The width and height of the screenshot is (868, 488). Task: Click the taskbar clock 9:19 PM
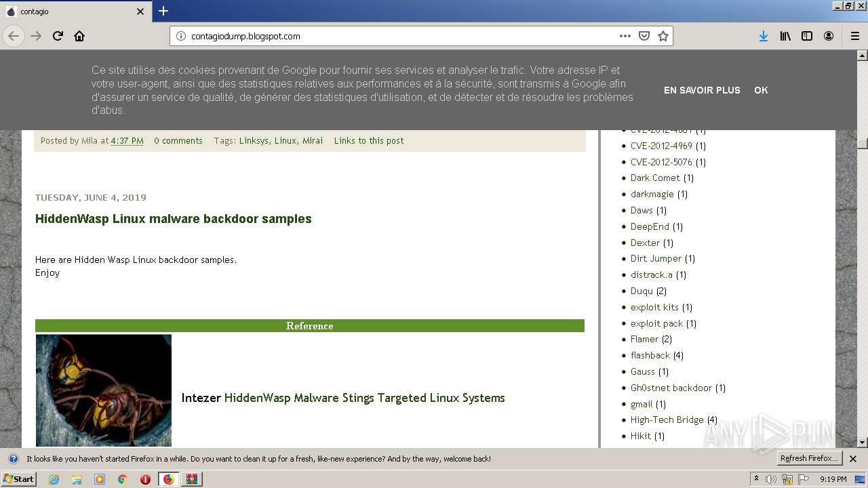(x=833, y=479)
